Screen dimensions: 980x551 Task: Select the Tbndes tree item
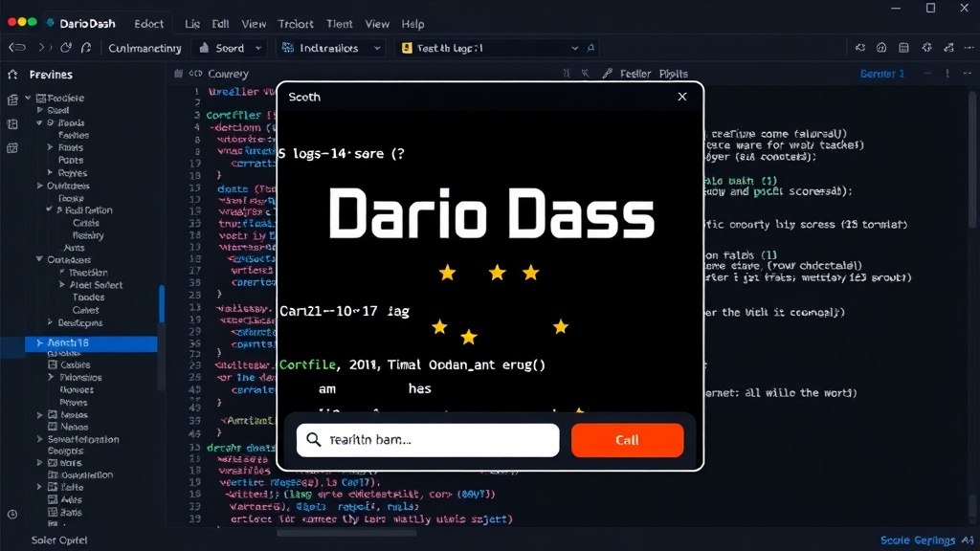[x=88, y=298]
